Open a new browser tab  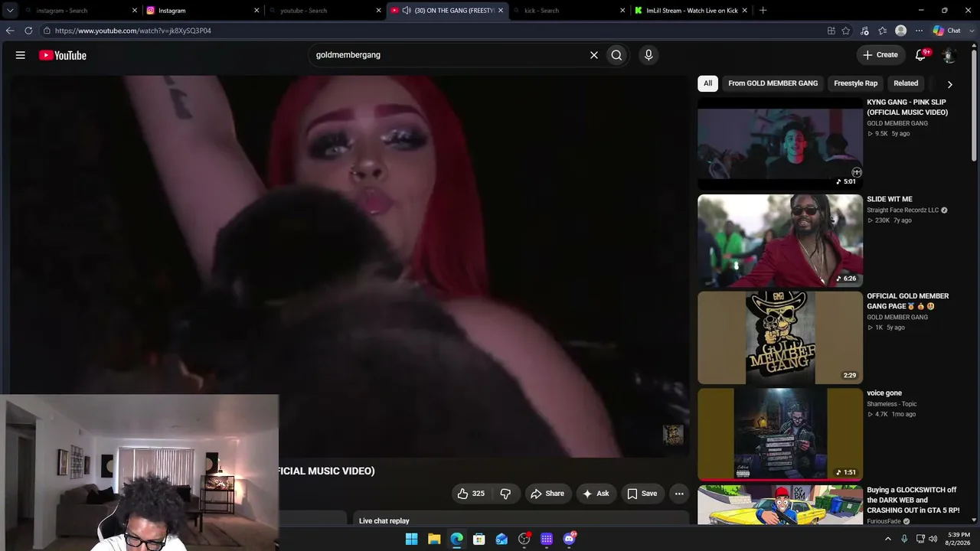[x=763, y=11]
